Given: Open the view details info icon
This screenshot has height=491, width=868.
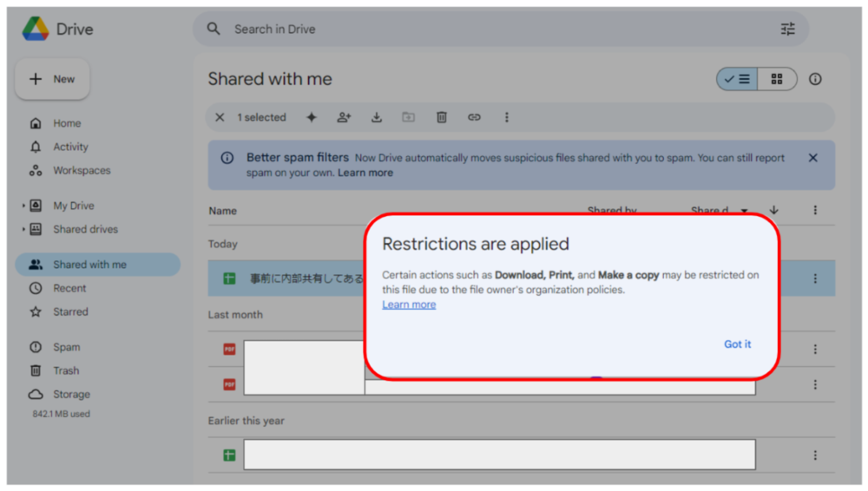Looking at the screenshot, I should 815,79.
